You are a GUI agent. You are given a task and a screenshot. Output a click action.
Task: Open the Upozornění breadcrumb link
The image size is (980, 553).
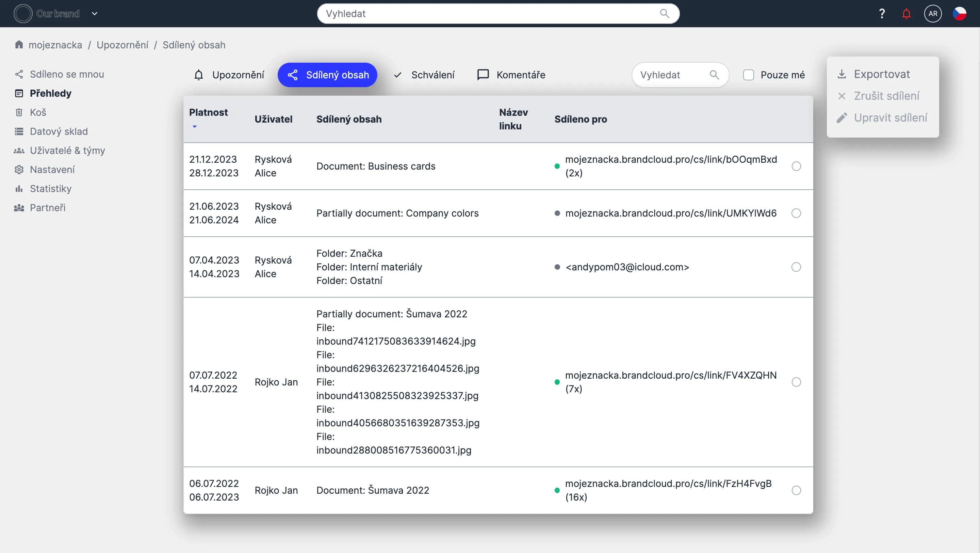tap(122, 45)
